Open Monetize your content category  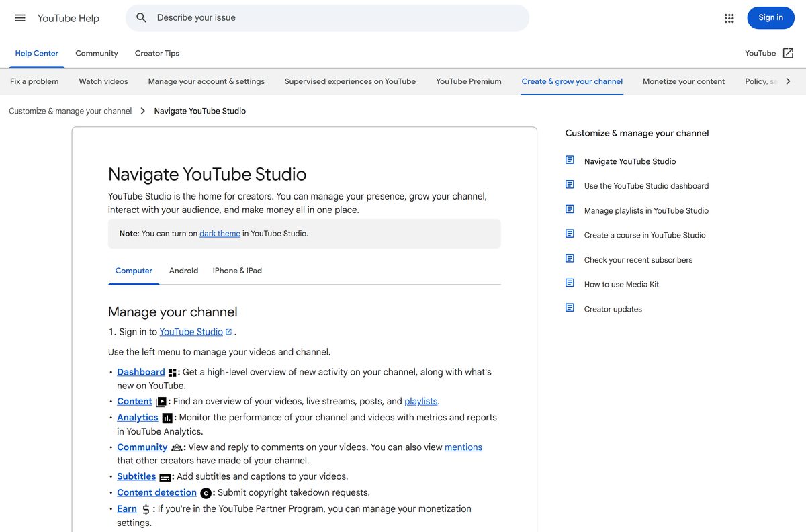click(684, 81)
